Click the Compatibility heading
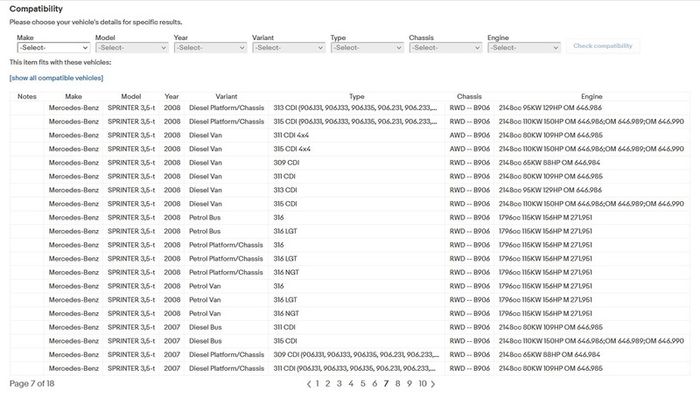Viewport: 700px width, 397px height. [36, 9]
